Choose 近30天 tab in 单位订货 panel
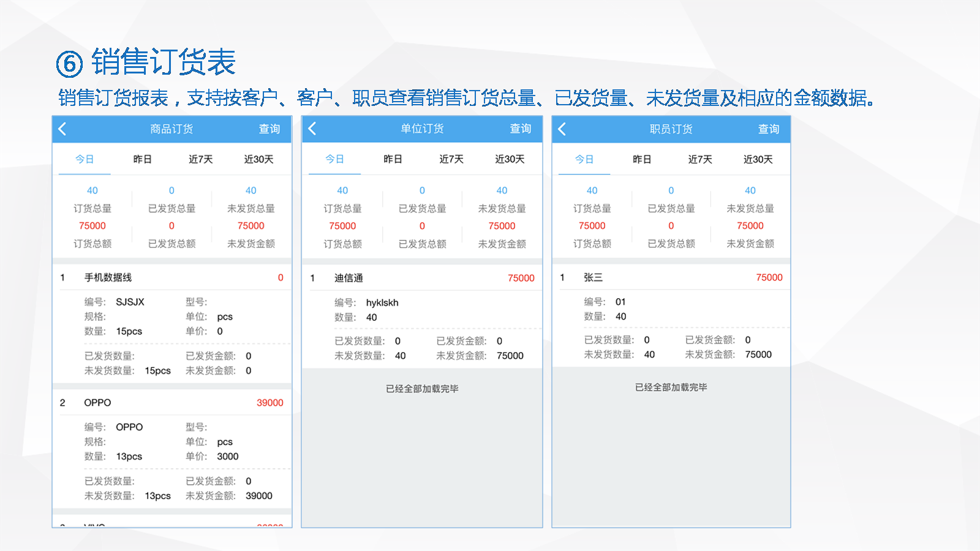 (510, 159)
